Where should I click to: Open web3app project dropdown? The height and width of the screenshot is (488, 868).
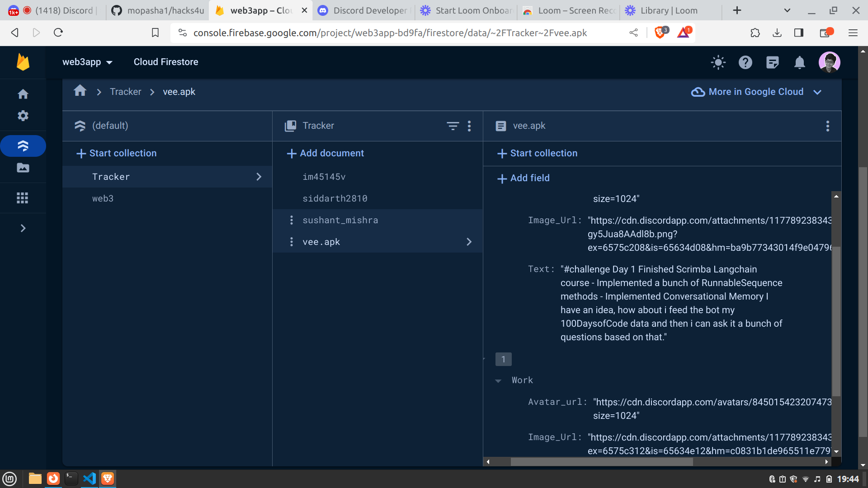pyautogui.click(x=87, y=62)
